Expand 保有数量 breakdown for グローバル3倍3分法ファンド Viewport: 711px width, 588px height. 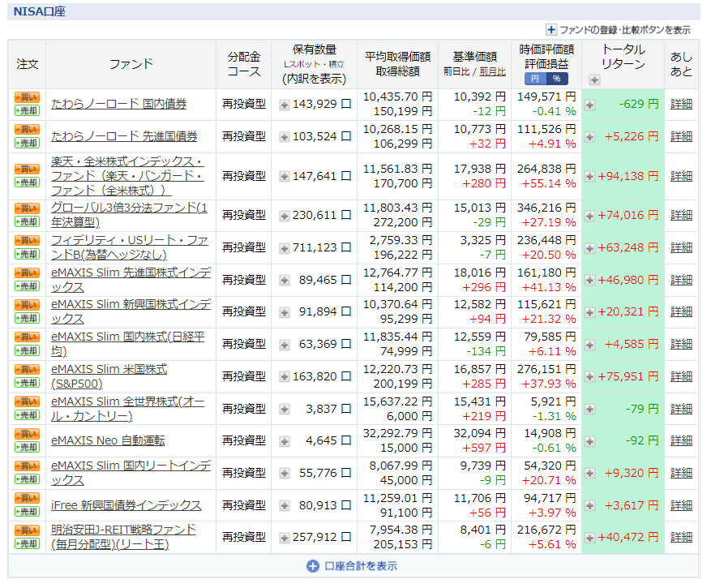point(285,216)
